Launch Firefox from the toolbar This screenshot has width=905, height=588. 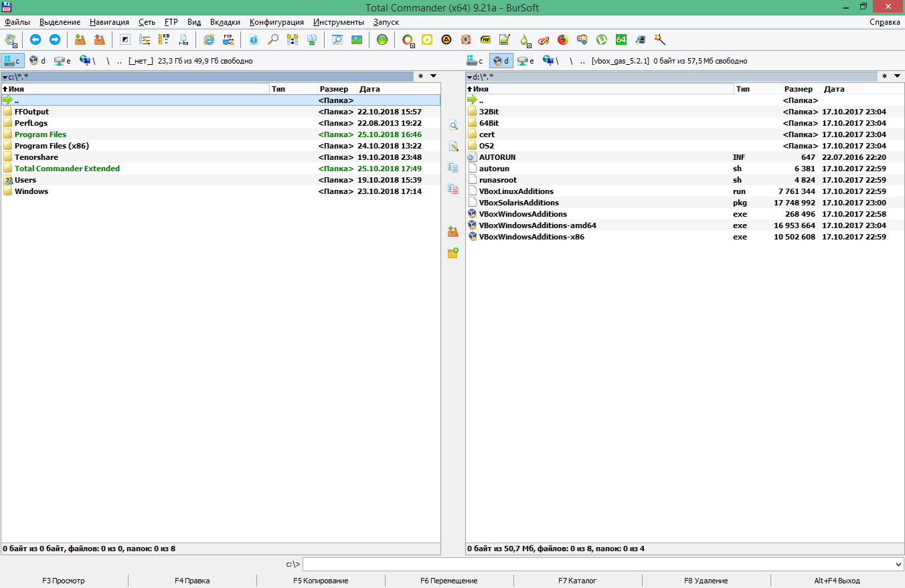pos(562,40)
